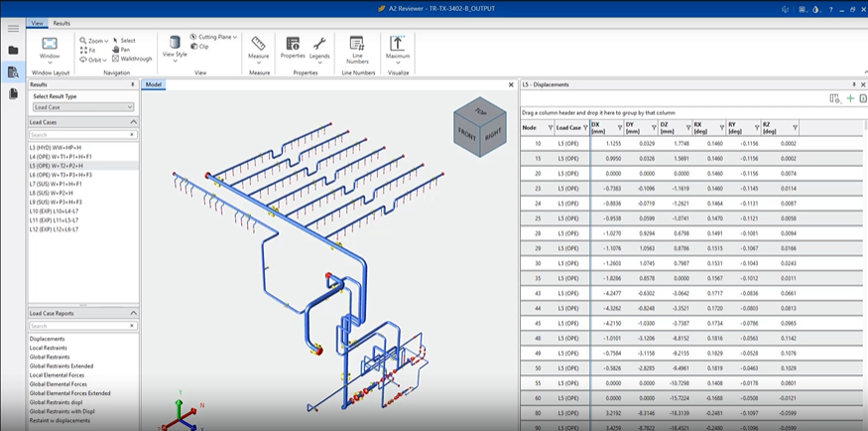Toggle Line Numbers display
This screenshot has width=868, height=431.
pos(357,45)
